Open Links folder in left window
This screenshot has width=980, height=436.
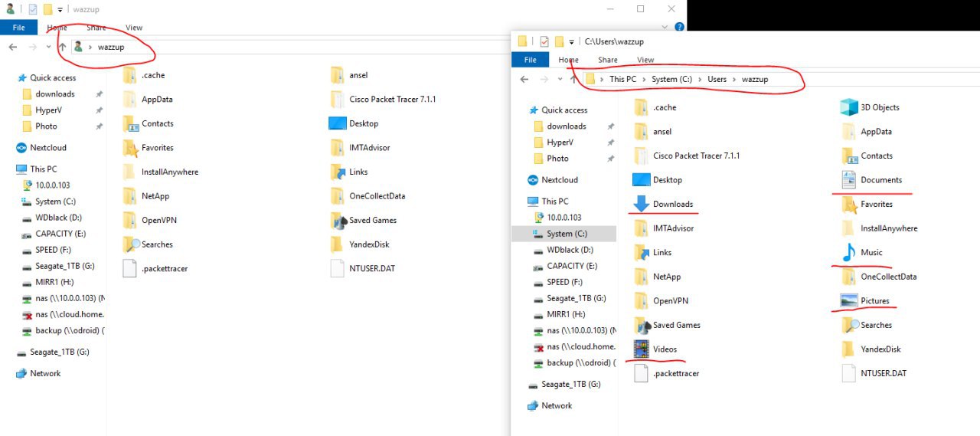click(348, 172)
